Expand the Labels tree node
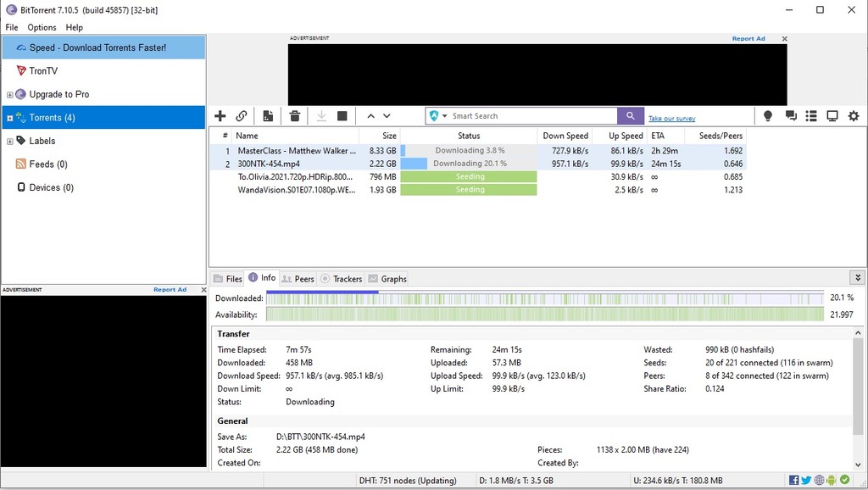The image size is (868, 490). tap(9, 142)
